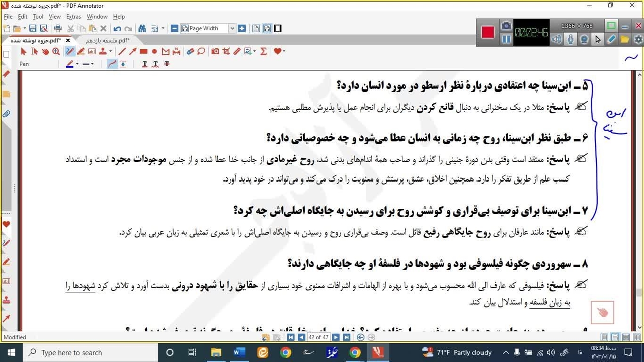Open the Extras menu
Screen dimensions: 644x362
point(73,17)
